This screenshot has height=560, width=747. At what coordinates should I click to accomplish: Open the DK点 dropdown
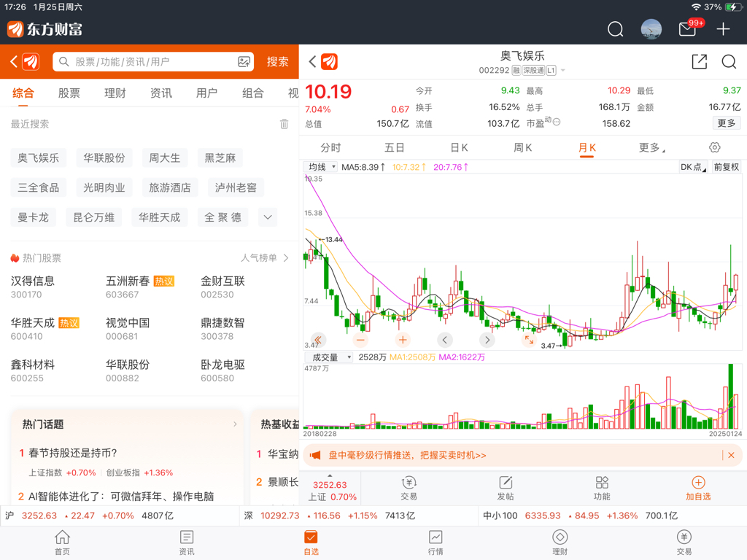pos(693,167)
